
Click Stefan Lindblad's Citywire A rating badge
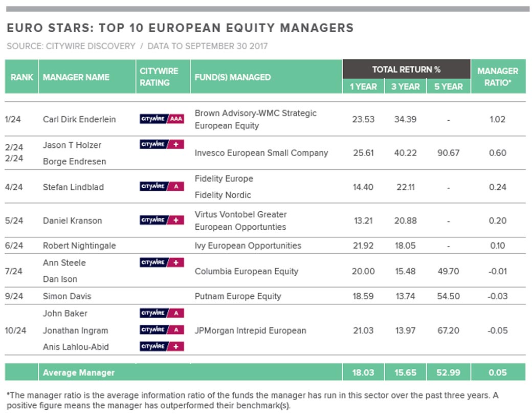point(162,187)
